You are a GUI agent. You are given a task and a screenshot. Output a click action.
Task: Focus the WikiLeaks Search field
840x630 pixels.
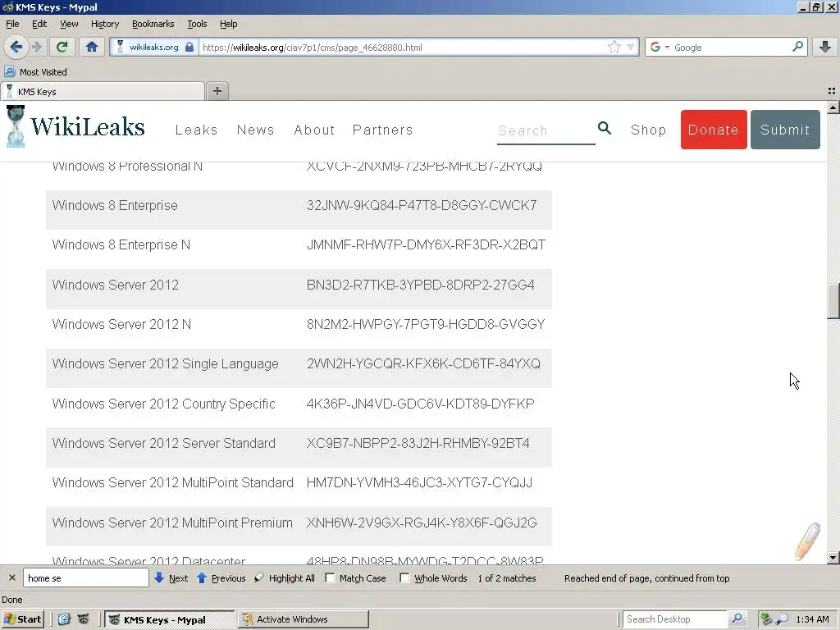coord(546,130)
